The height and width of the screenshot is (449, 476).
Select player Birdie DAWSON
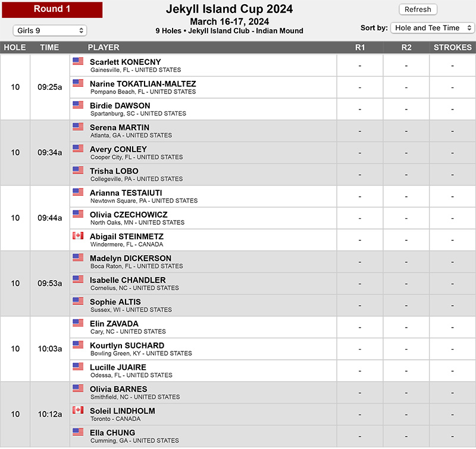pyautogui.click(x=120, y=106)
